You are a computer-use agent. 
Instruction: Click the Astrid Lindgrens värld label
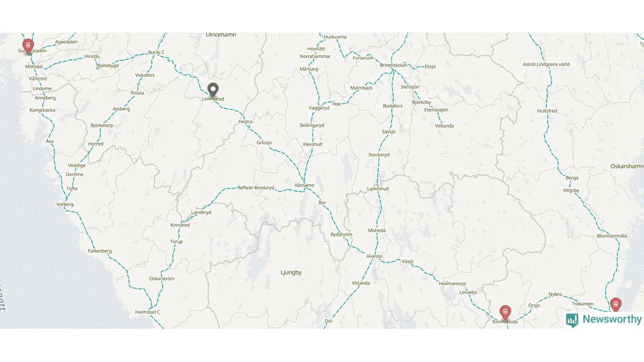546,65
